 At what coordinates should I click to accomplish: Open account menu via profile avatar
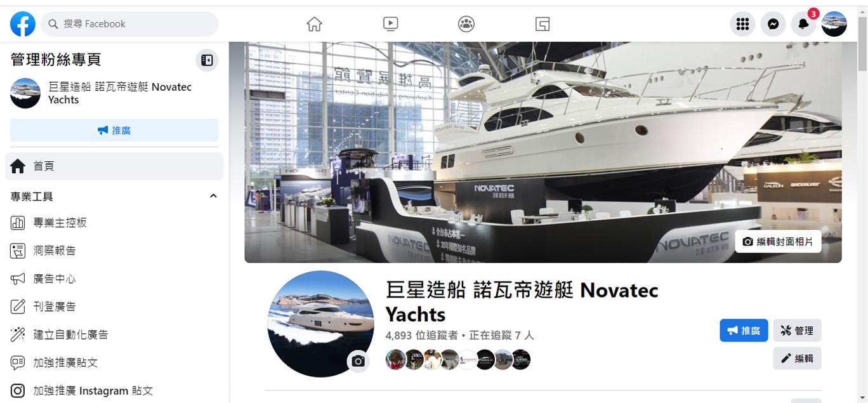pos(834,24)
